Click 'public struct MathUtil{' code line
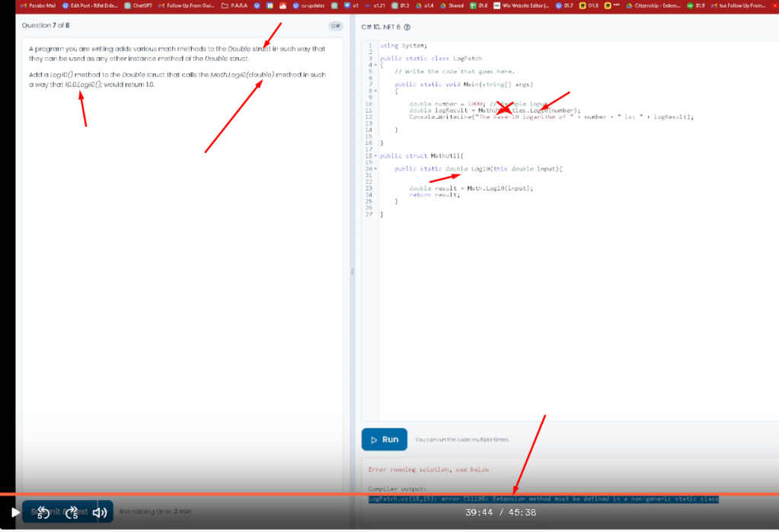779x532 pixels. pos(422,156)
